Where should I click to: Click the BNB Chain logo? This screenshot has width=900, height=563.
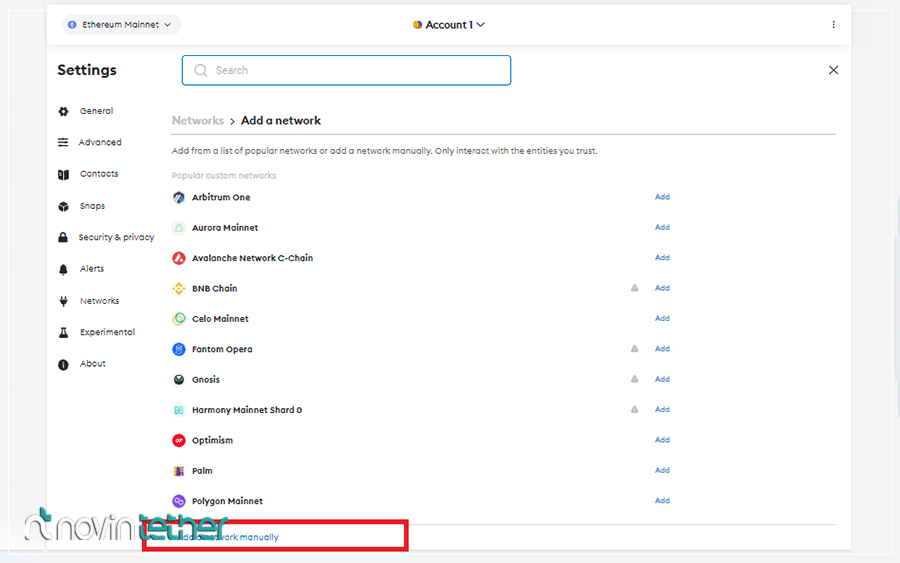[179, 289]
